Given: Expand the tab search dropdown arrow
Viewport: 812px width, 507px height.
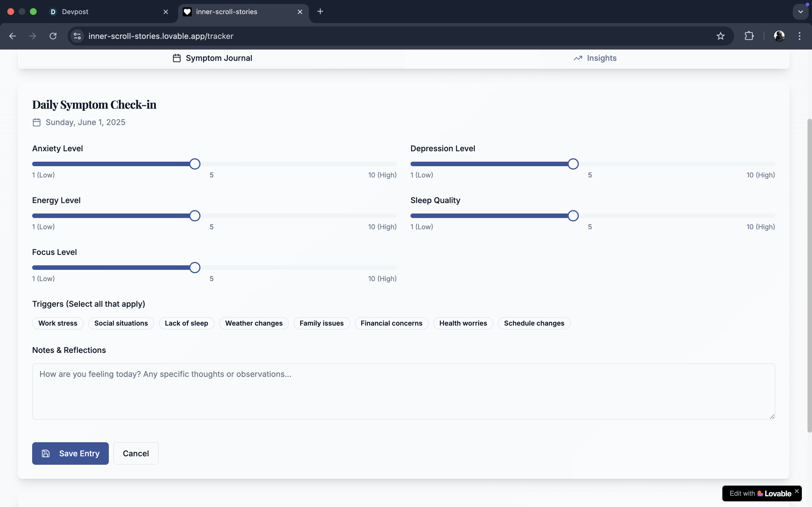Looking at the screenshot, I should [801, 12].
